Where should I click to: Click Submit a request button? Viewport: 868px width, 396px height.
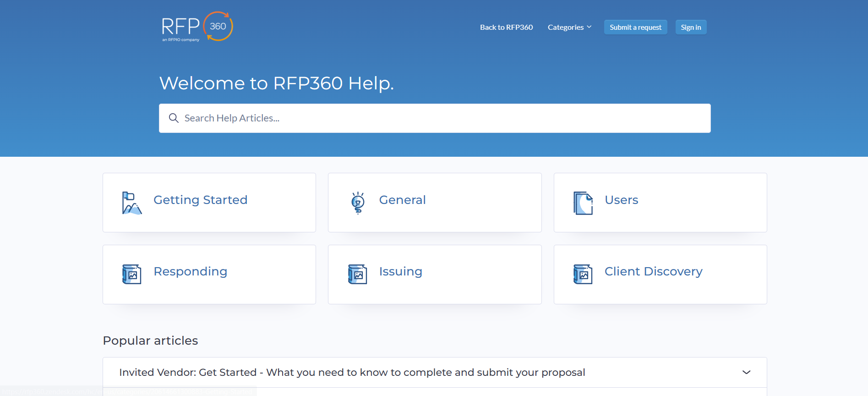pyautogui.click(x=635, y=27)
